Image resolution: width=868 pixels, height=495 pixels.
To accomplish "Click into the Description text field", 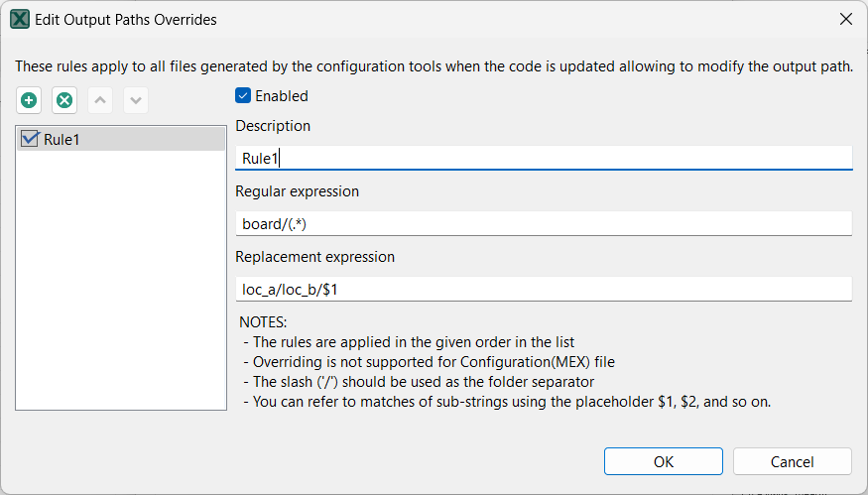I will [544, 158].
